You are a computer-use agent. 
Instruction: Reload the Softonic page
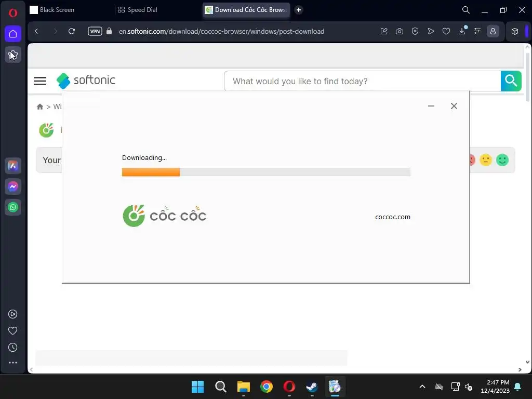coord(72,31)
